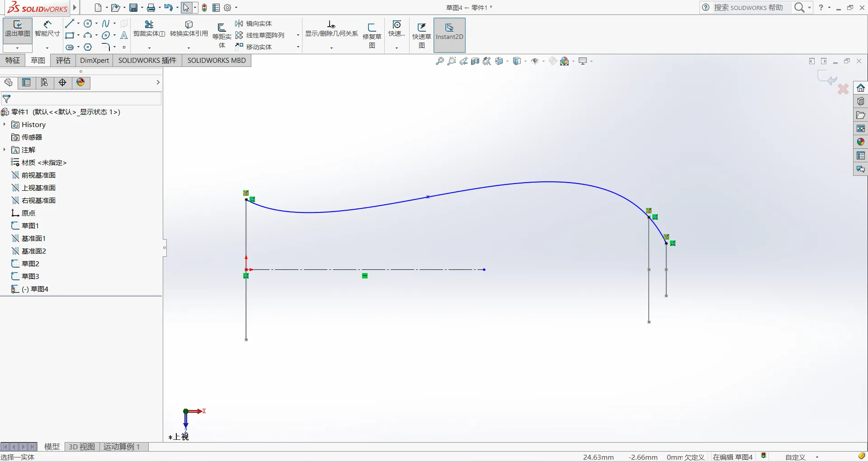
Task: Click Linear Sketch Pattern (线性草图阵列)
Action: tap(260, 35)
